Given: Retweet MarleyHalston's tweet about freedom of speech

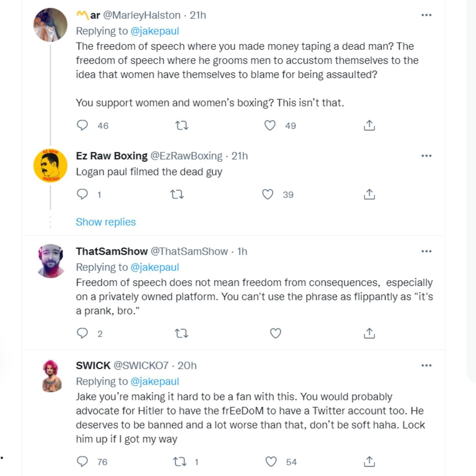Looking at the screenshot, I should pos(181,126).
